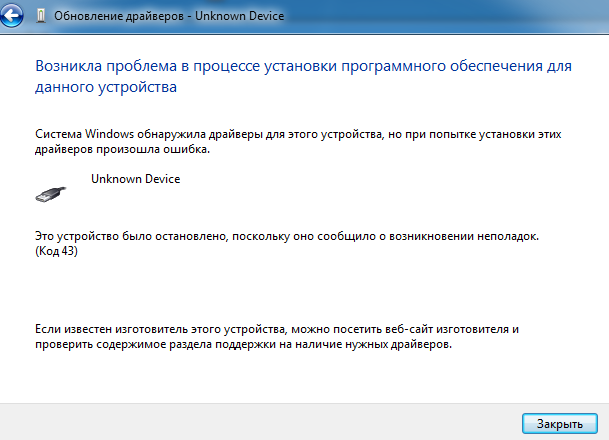The height and width of the screenshot is (440, 609).
Task: Click the heading line "Возникла проблема в процессе установки"
Action: coord(302,67)
